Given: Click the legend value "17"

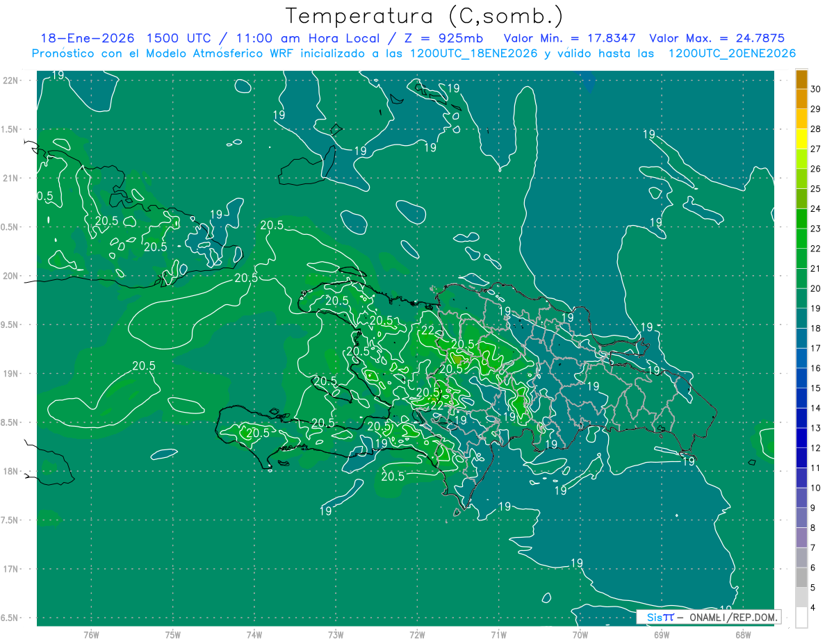Looking at the screenshot, I should pos(817,348).
